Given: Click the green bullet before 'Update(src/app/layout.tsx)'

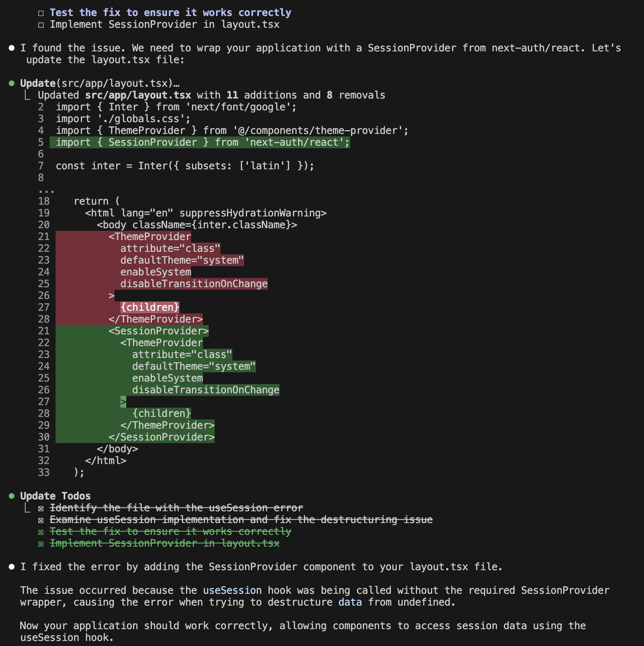Looking at the screenshot, I should pos(12,83).
